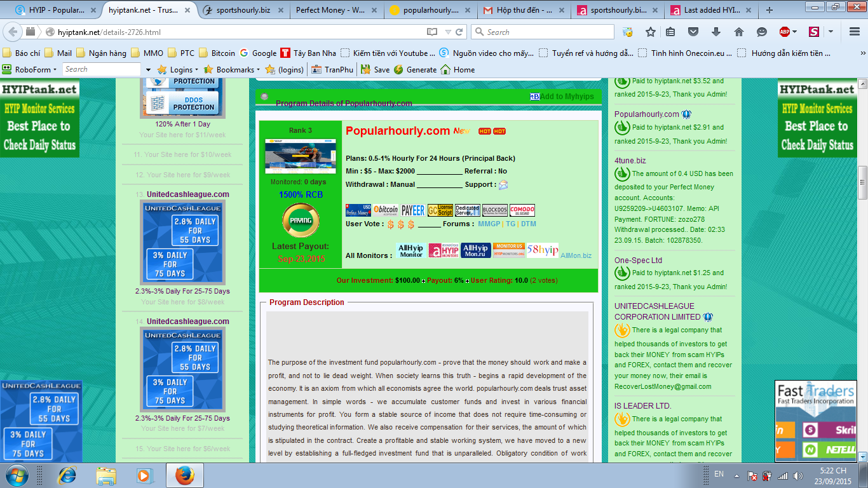Expand the RoboForm Logins dropdown
The height and width of the screenshot is (488, 868).
196,70
